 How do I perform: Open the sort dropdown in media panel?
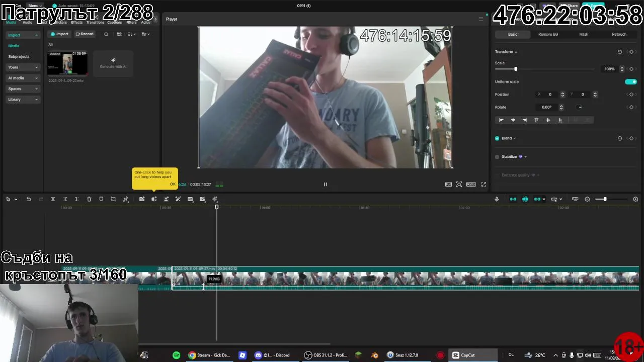pyautogui.click(x=132, y=34)
